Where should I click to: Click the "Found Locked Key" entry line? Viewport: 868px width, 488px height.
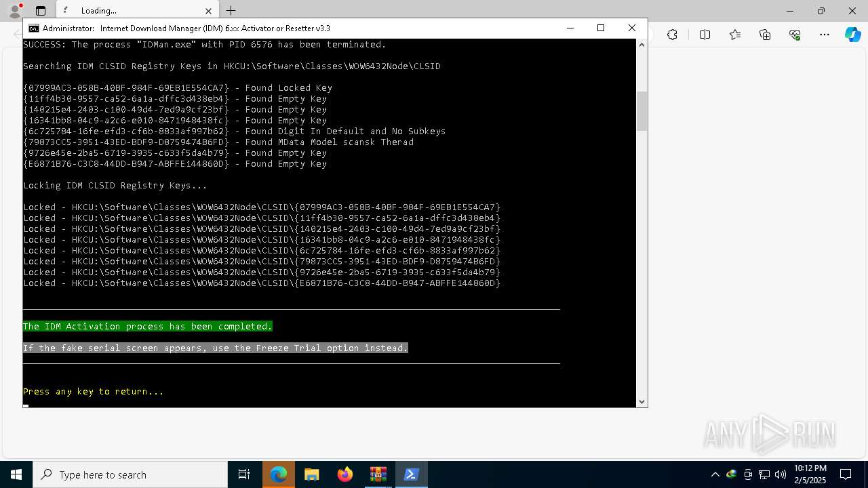click(178, 87)
